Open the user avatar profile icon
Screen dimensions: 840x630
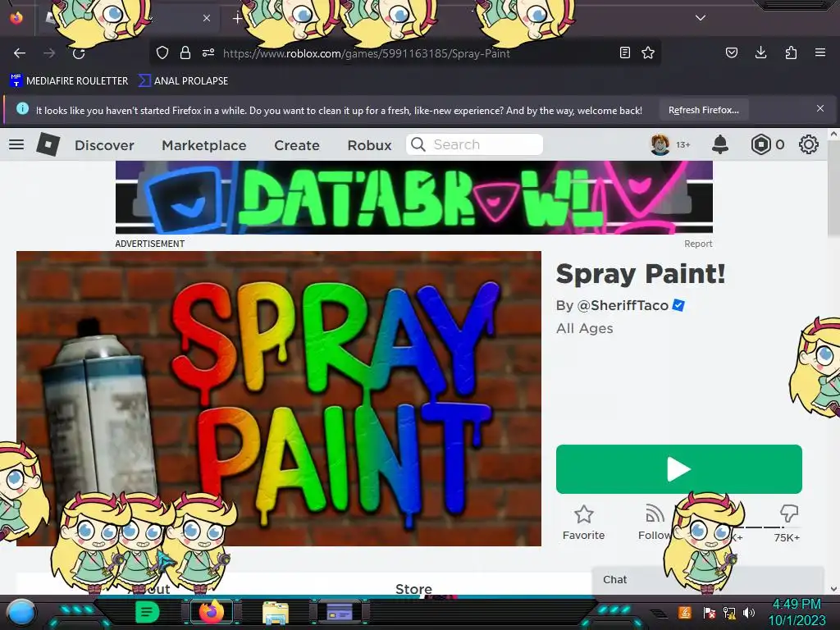pyautogui.click(x=660, y=144)
